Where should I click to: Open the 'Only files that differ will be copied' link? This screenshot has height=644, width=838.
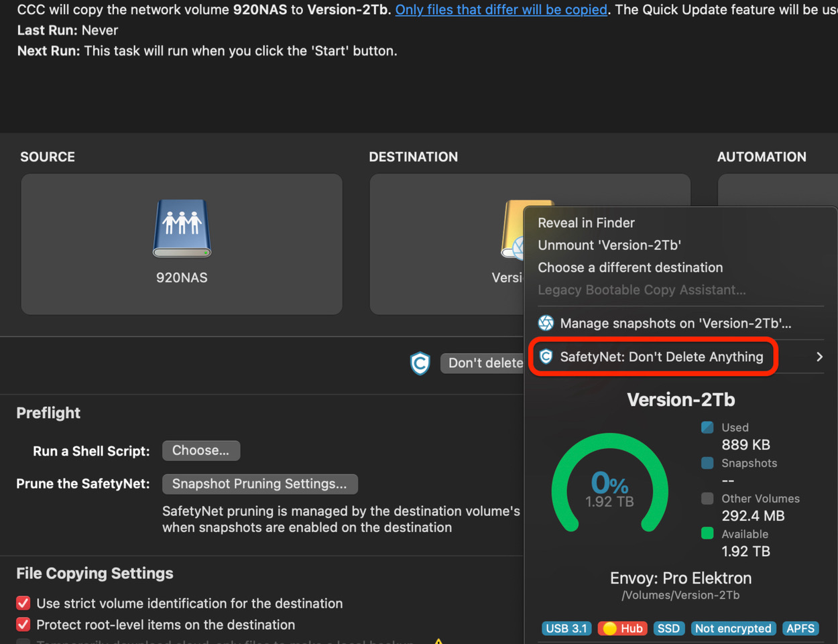(501, 10)
